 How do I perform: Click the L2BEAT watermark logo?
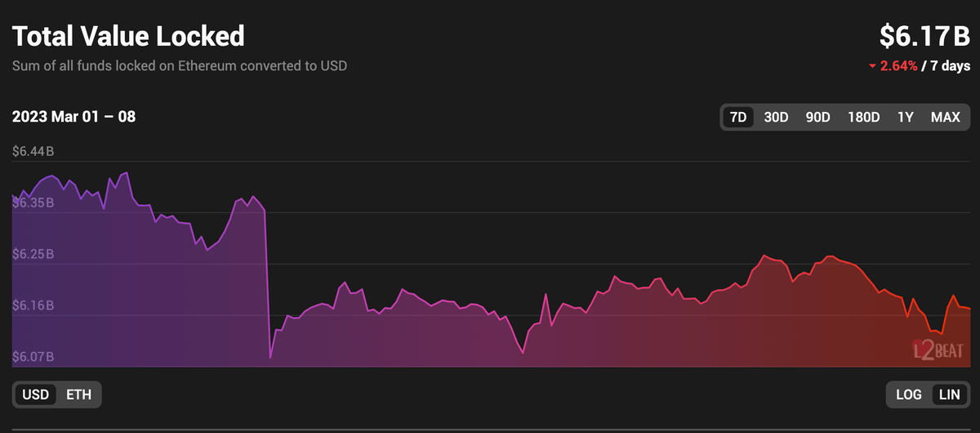[939, 349]
